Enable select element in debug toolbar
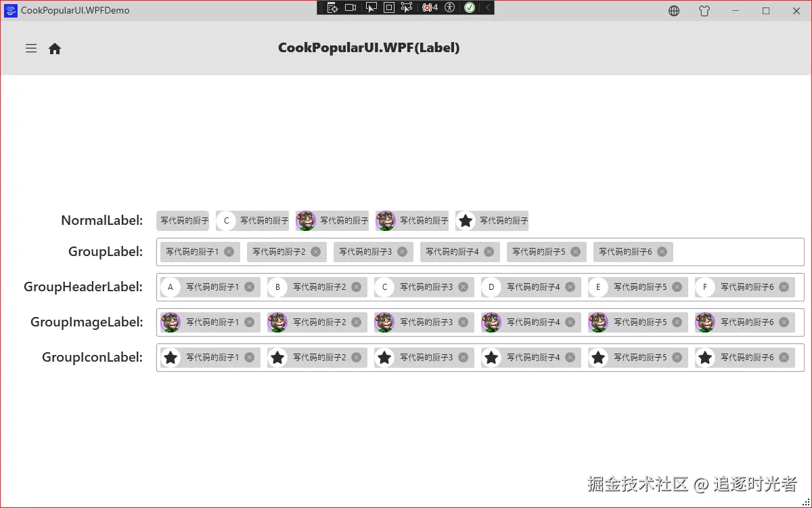Screen dimensions: 812x508 click(371, 7)
